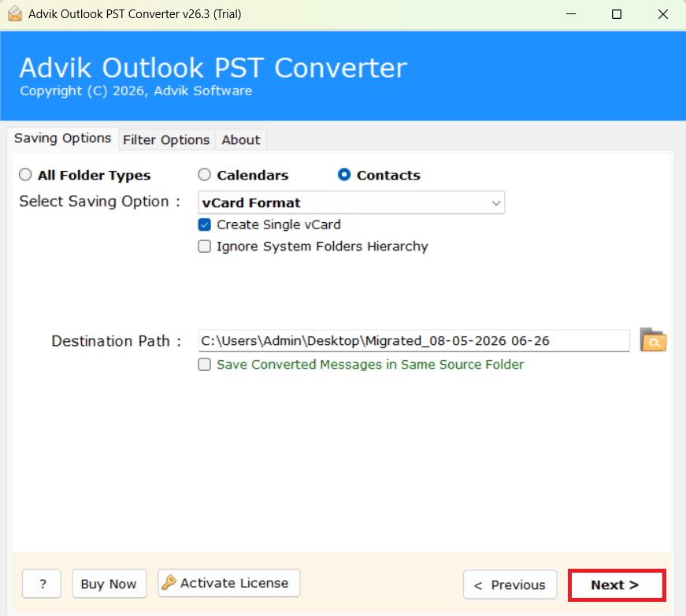Uncheck the Create Single vCard checkbox
Screen dimensions: 686x616
204,225
